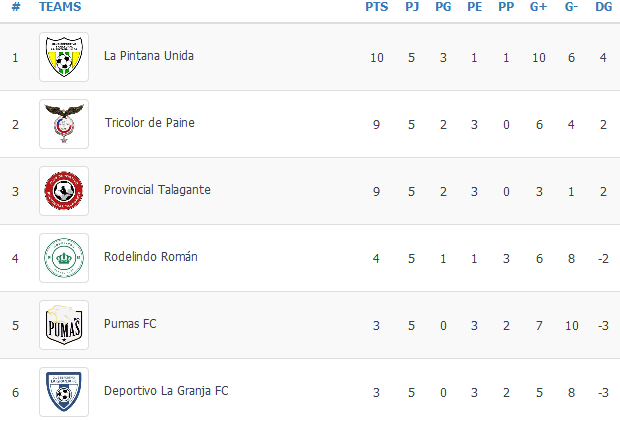Viewport: 620px width, 421px height.
Task: Sort by the PG column header
Action: point(443,7)
